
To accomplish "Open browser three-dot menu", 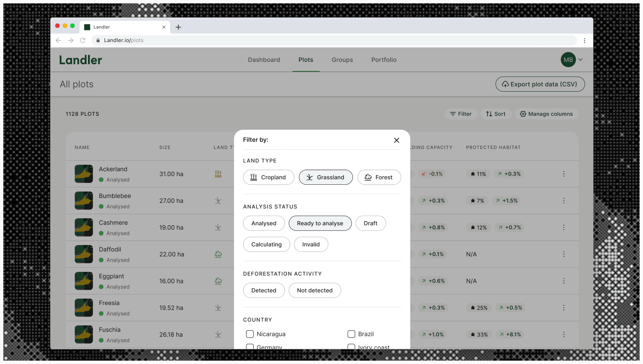I will tap(584, 40).
